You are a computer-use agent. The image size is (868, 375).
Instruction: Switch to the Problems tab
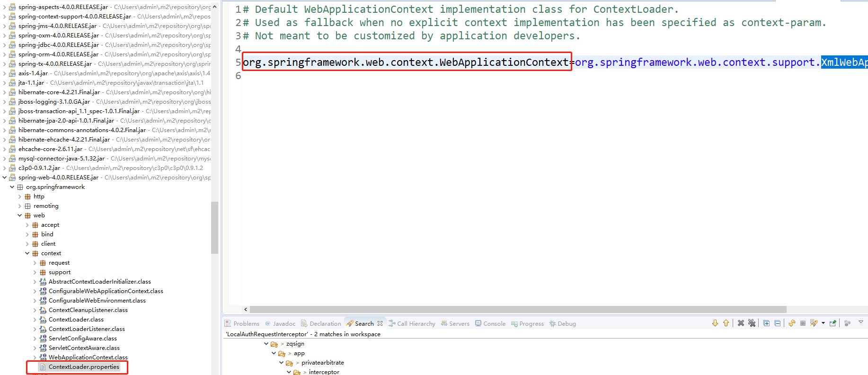(x=242, y=324)
